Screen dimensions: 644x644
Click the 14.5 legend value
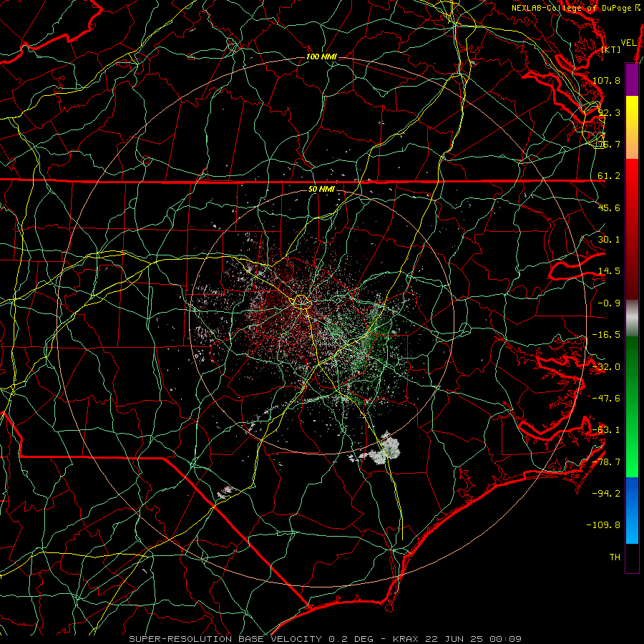click(609, 271)
